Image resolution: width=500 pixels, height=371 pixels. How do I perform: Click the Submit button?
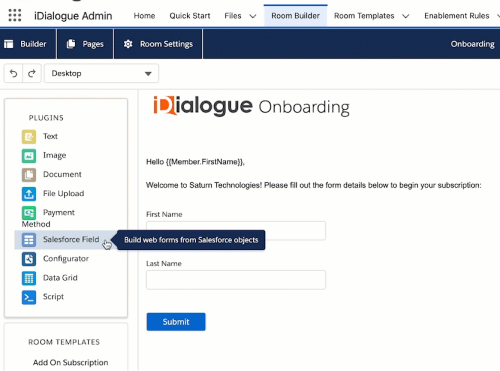176,322
